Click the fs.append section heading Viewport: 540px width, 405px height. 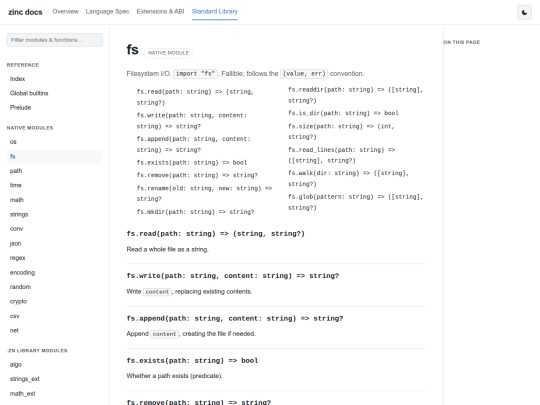235,319
